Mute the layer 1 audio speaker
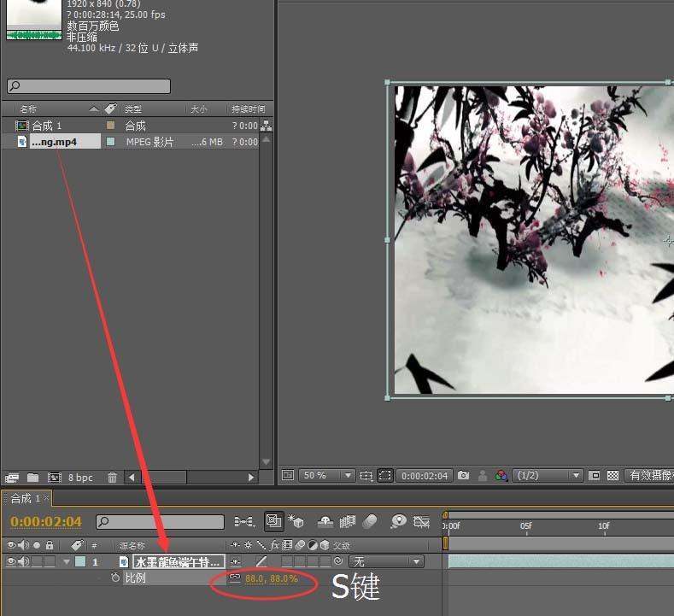This screenshot has height=616, width=674. click(x=23, y=561)
